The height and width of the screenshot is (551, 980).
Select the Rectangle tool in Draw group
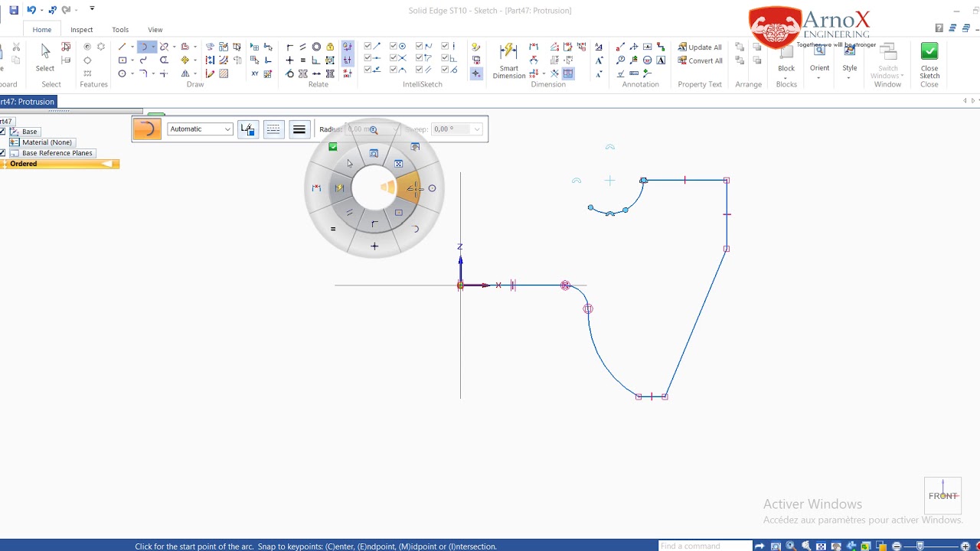pyautogui.click(x=122, y=60)
